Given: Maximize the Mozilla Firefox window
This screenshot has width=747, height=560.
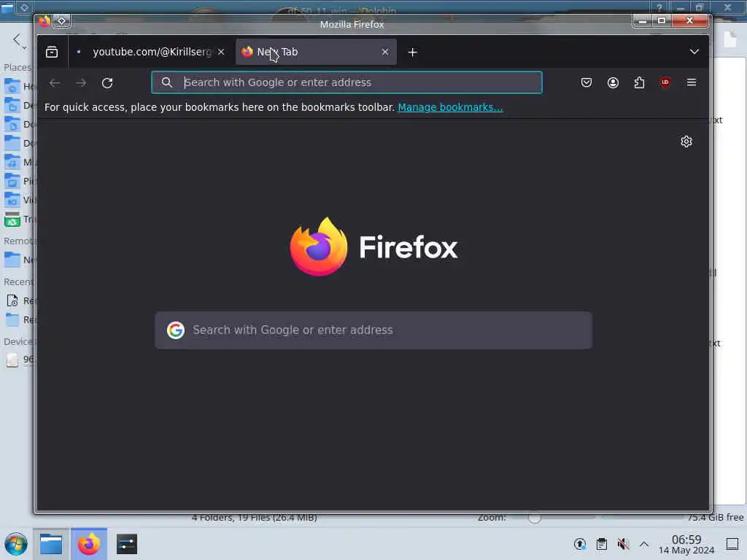Looking at the screenshot, I should [x=661, y=20].
